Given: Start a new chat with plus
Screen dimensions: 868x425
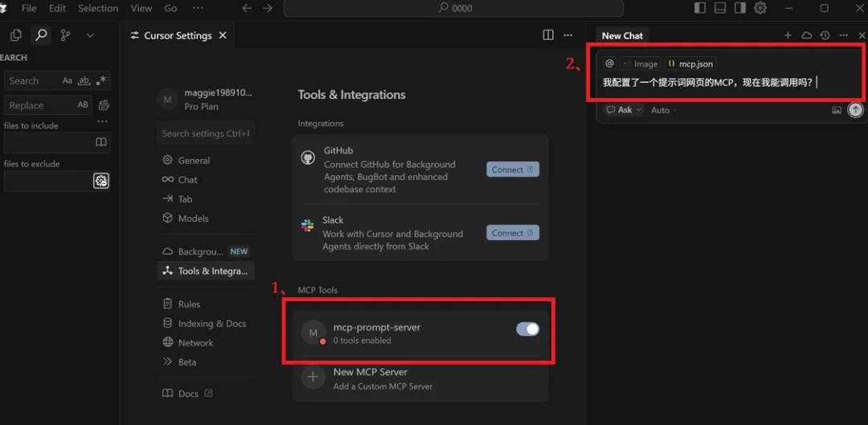Looking at the screenshot, I should coord(788,35).
